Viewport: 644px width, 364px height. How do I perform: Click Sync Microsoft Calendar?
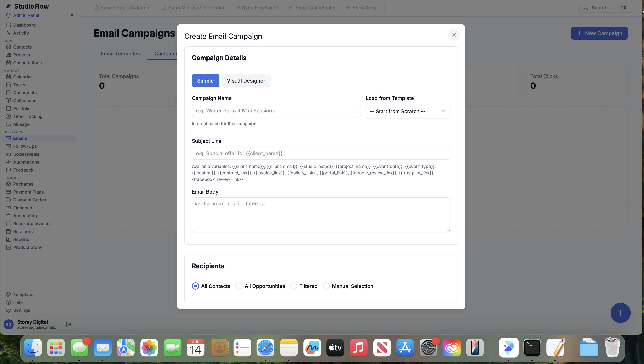pyautogui.click(x=193, y=8)
